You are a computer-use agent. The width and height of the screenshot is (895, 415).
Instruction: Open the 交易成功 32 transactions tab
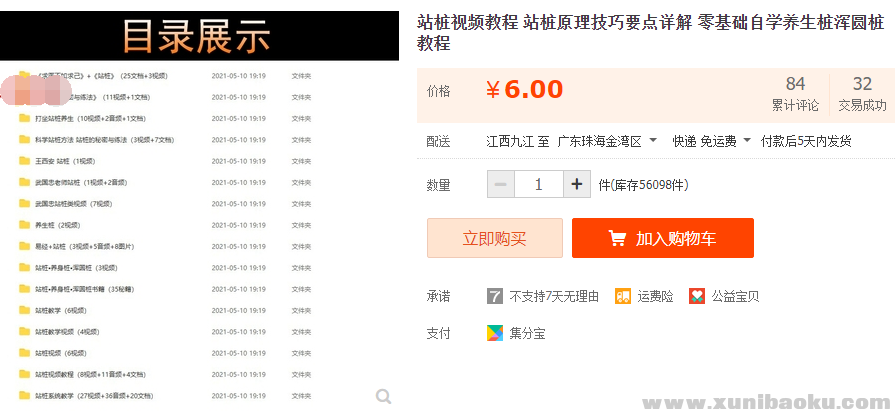pos(862,94)
